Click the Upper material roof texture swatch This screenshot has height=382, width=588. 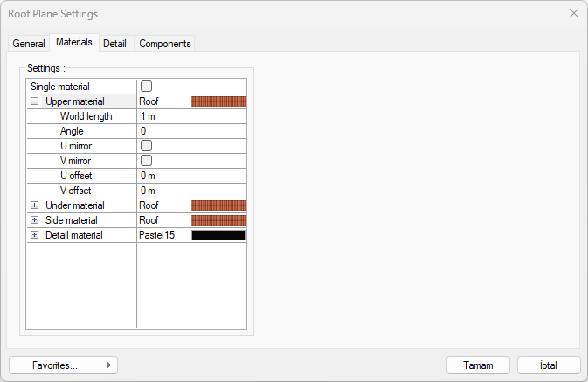218,101
